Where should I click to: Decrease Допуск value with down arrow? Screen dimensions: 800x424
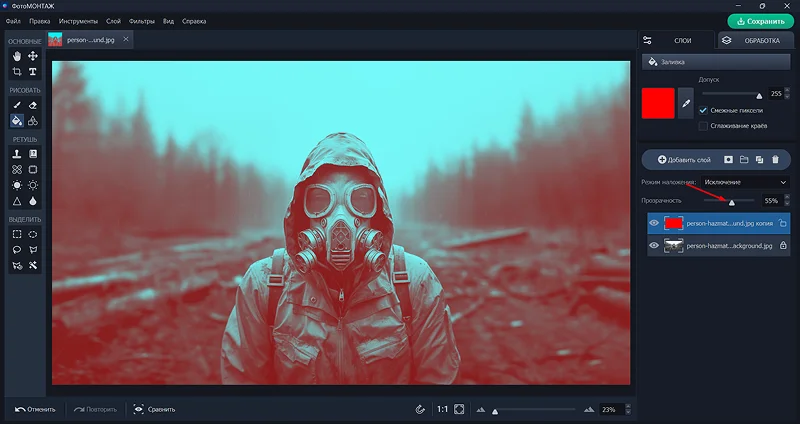click(x=787, y=96)
